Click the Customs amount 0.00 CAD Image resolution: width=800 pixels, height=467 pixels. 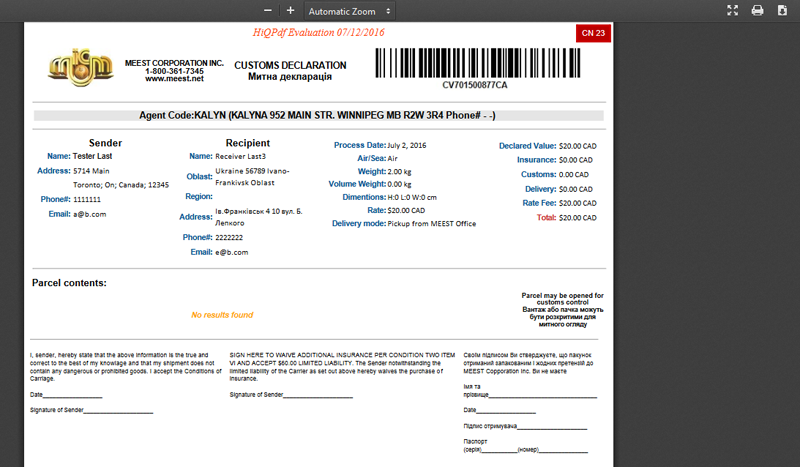573,175
